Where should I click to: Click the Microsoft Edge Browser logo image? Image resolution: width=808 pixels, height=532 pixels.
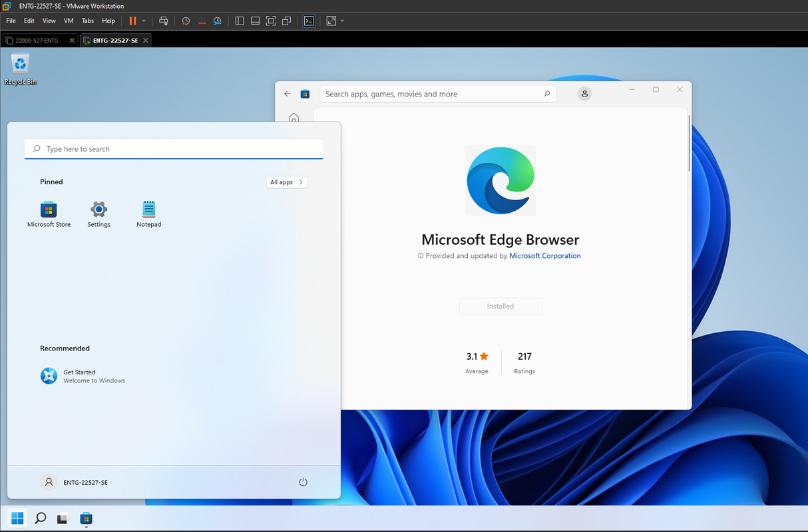(x=501, y=180)
